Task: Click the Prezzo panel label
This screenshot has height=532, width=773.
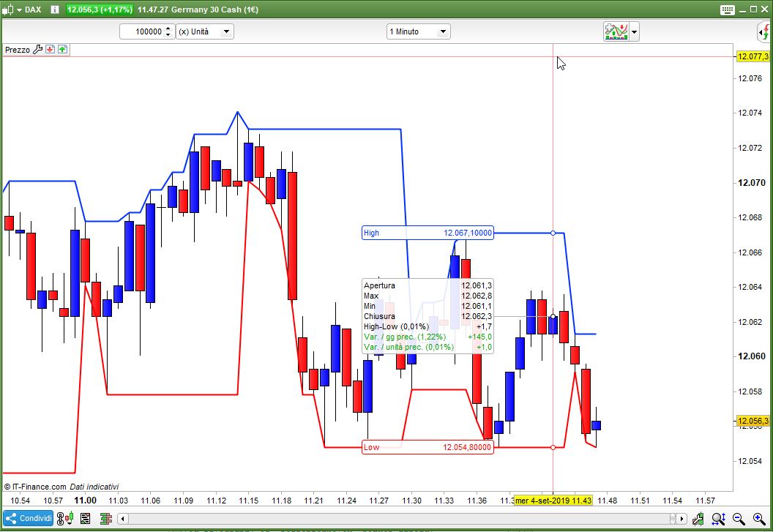Action: coord(18,50)
